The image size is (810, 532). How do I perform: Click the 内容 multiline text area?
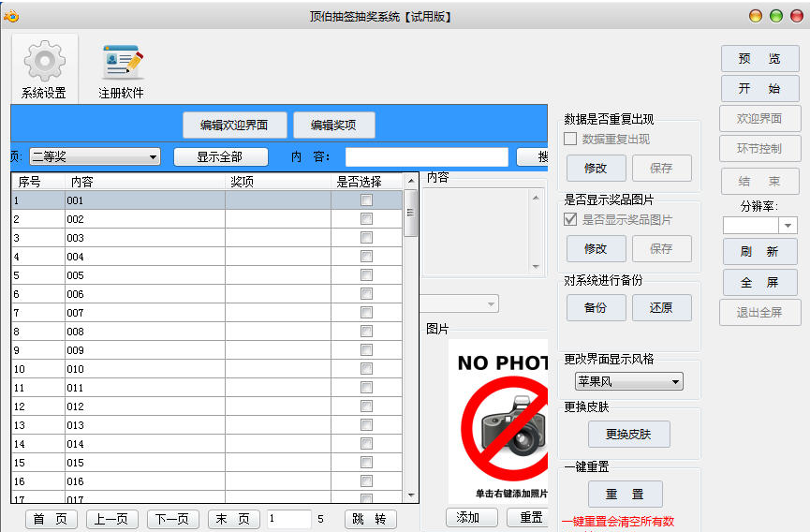pyautogui.click(x=483, y=232)
